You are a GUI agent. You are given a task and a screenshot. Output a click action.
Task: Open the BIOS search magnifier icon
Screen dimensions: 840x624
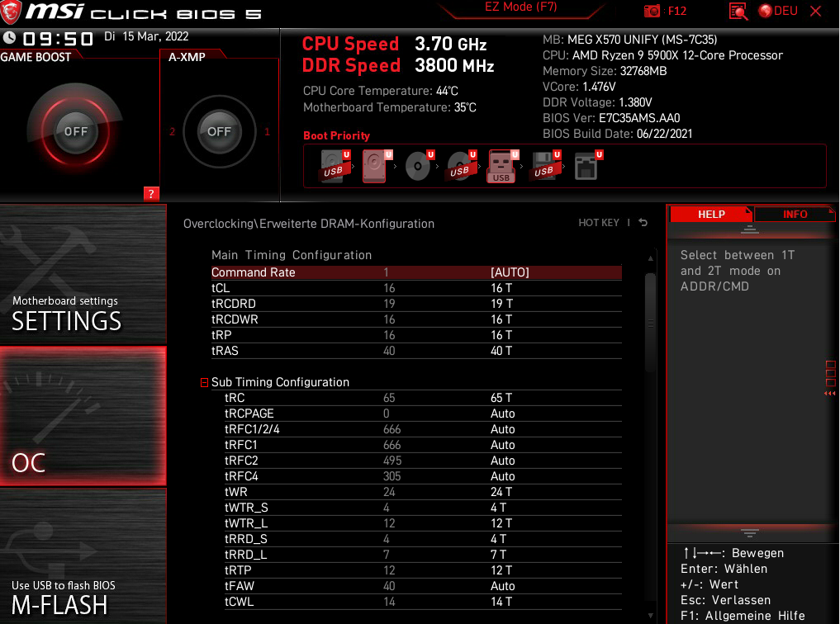[738, 12]
